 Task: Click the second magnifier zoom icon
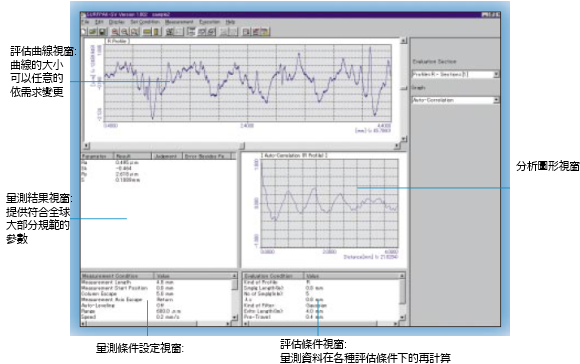click(x=125, y=32)
